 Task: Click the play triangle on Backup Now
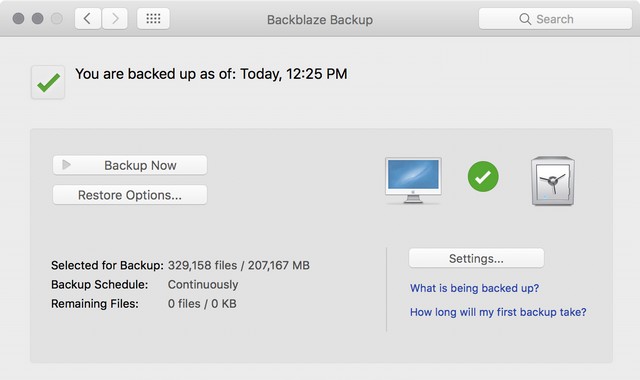tap(66, 165)
